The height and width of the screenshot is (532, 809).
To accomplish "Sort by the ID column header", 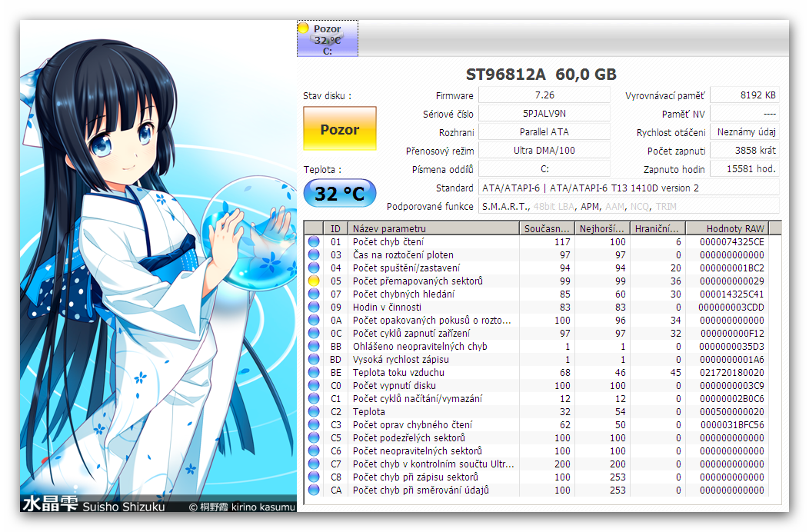I will click(335, 228).
